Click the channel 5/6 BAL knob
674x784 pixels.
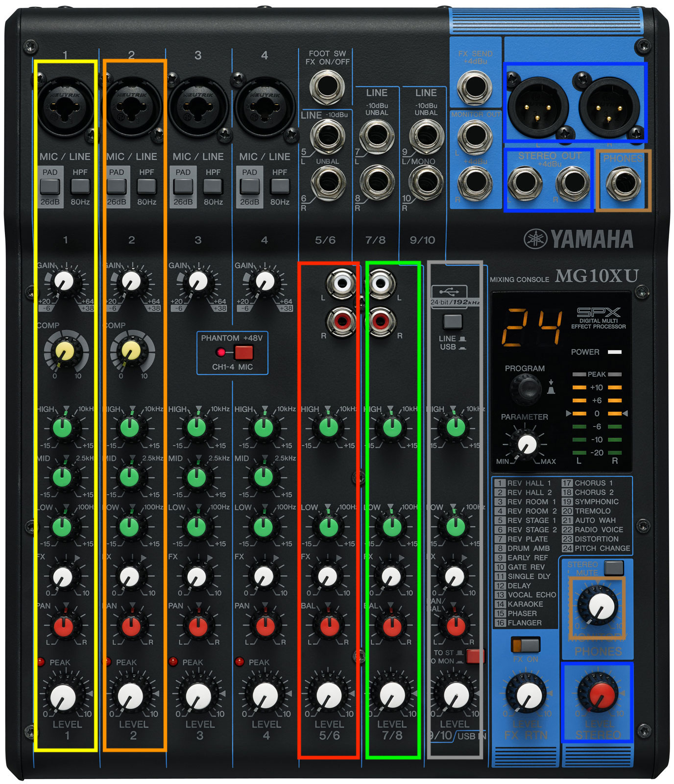click(x=329, y=626)
